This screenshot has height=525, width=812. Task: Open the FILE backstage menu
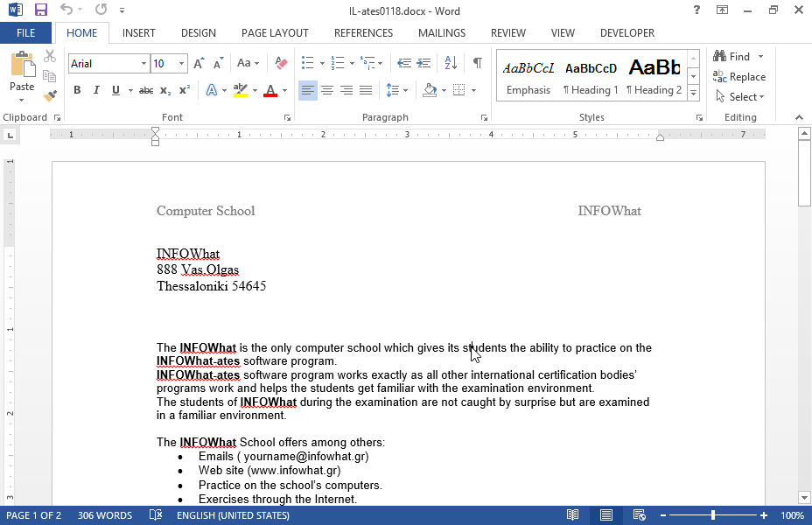[26, 33]
